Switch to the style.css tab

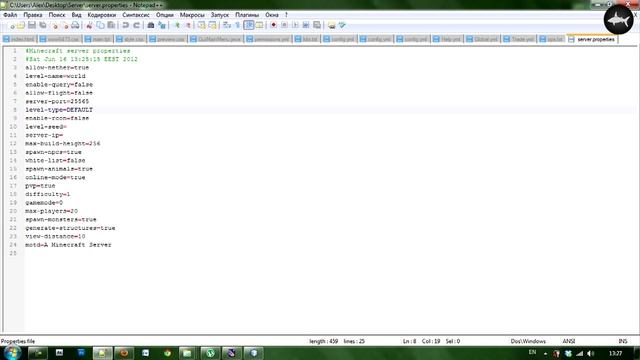[x=130, y=39]
